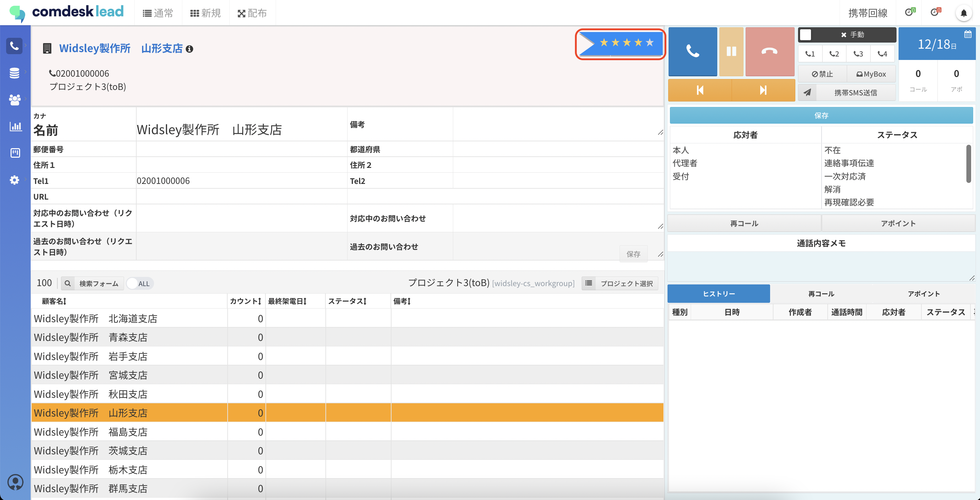The image size is (980, 500).
Task: Open the 配布 menu item
Action: (x=252, y=13)
